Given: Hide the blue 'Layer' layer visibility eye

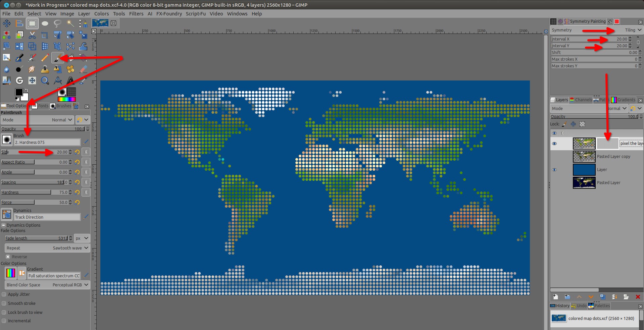Looking at the screenshot, I should coord(554,170).
